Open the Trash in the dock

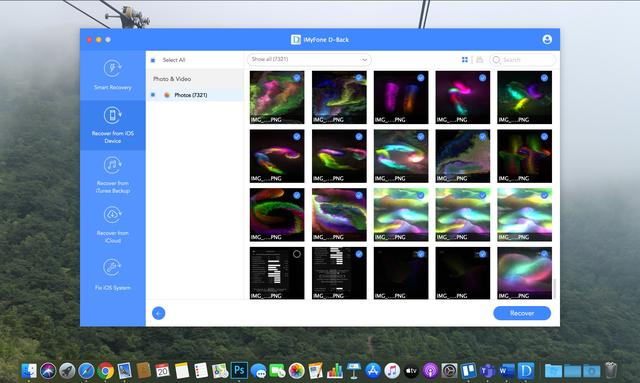(x=611, y=370)
